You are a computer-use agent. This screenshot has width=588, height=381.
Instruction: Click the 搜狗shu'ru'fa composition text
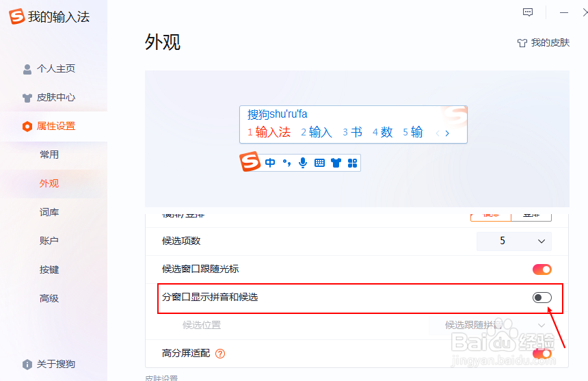click(278, 114)
